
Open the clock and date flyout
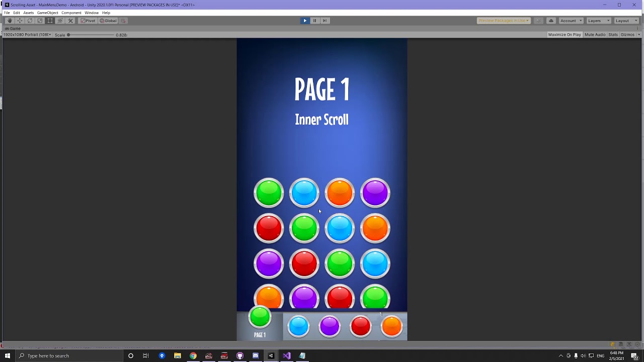click(617, 356)
